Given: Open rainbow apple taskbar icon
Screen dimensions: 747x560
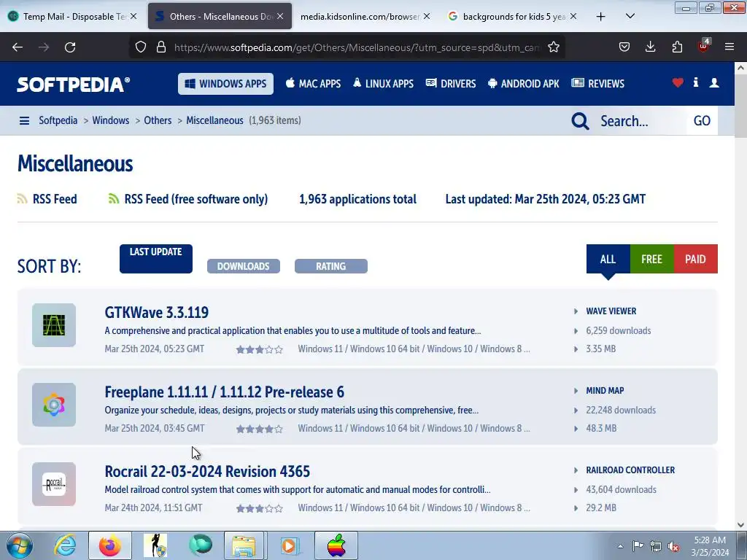Looking at the screenshot, I should pos(336,545).
